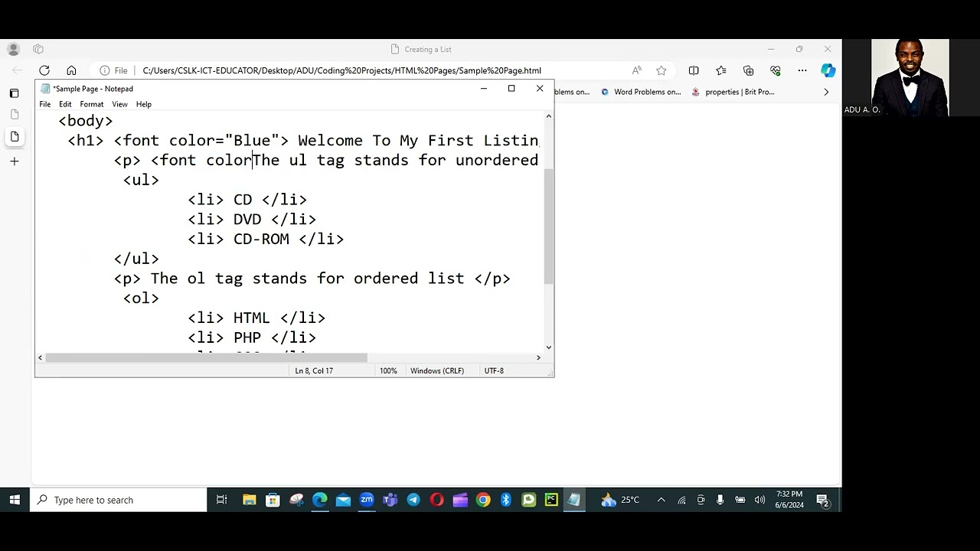Screen dimensions: 980x551
Task: Place cursor on the <li> PHP </li> line
Action: click(x=252, y=337)
